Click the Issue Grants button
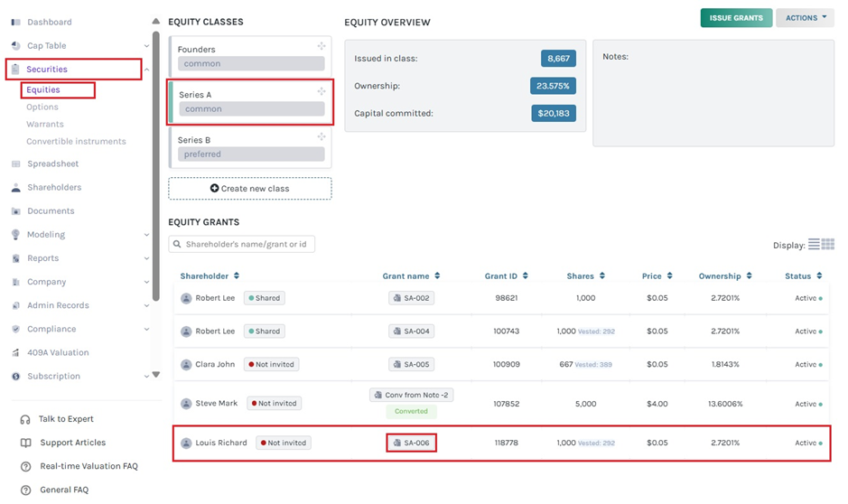Viewport: 848px width, 504px height. pos(736,18)
